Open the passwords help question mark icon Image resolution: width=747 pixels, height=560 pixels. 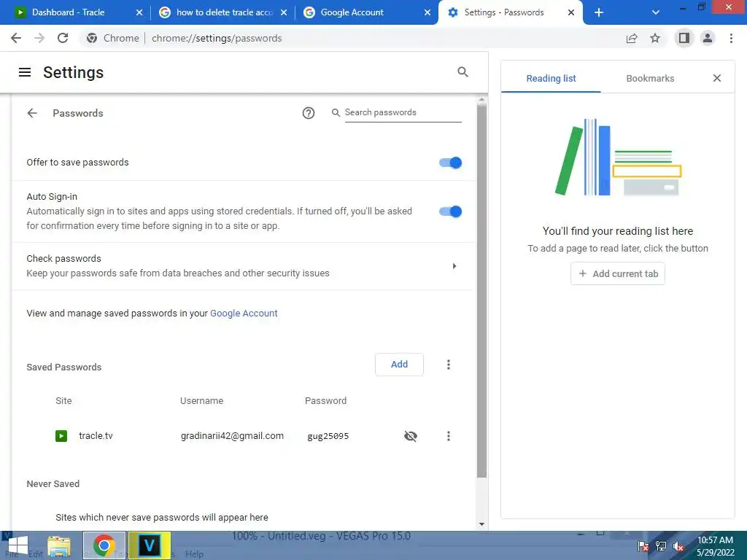pos(309,113)
